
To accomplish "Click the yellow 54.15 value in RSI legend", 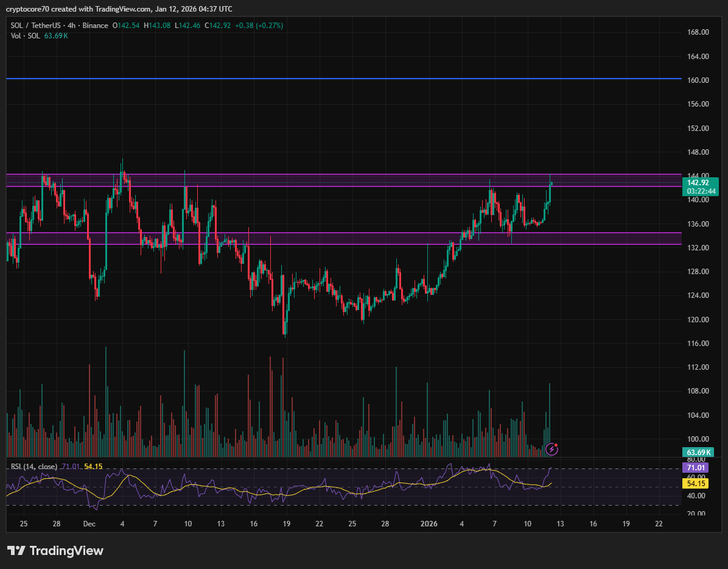I will click(x=93, y=466).
